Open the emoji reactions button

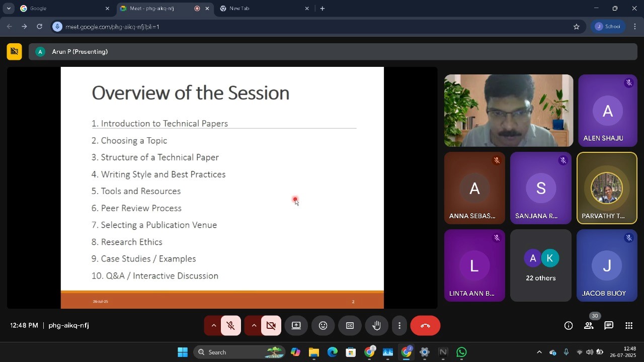323,326
